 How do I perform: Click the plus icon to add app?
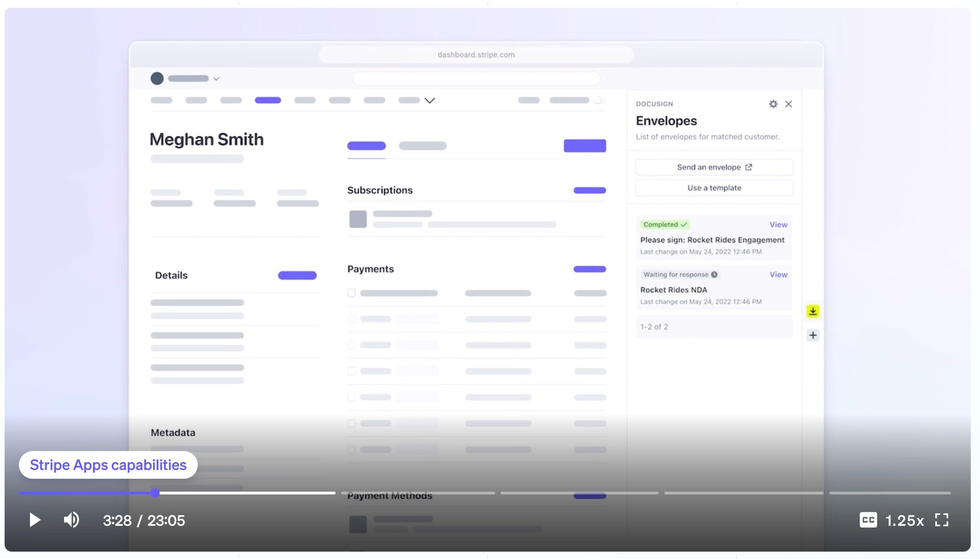coord(813,335)
